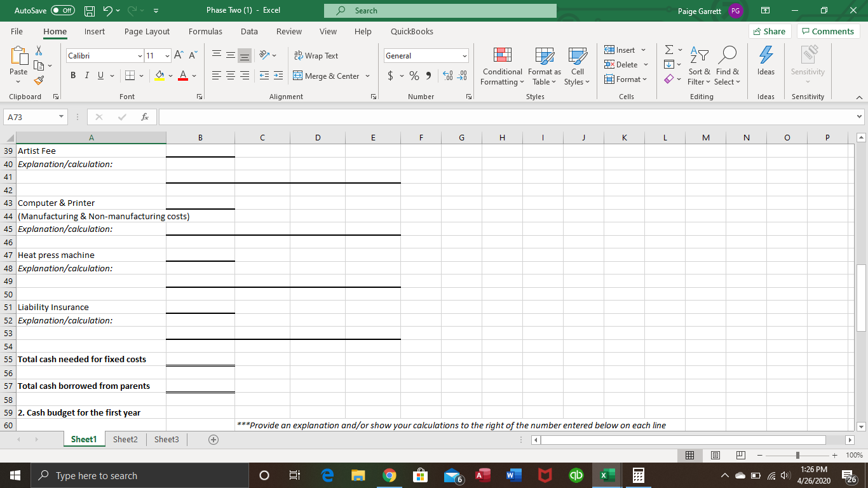Click the Undo arrow icon
Image resolution: width=868 pixels, height=488 pixels.
[109, 11]
